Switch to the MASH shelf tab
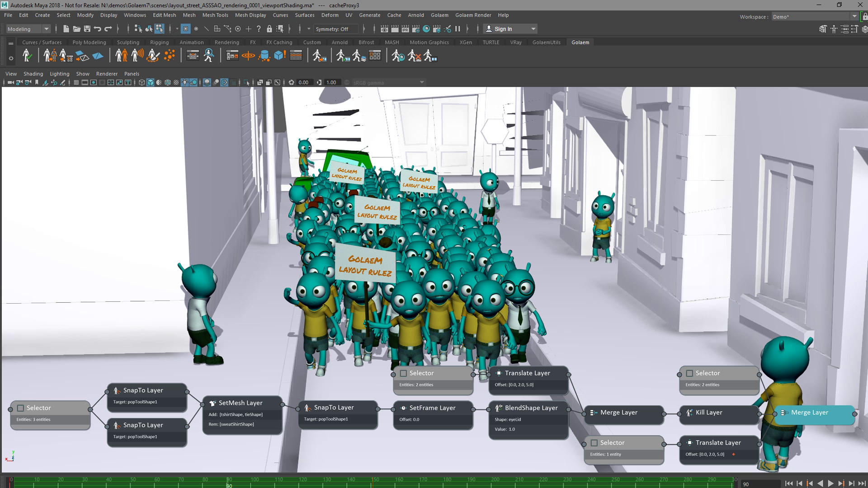The height and width of the screenshot is (488, 868). 392,42
